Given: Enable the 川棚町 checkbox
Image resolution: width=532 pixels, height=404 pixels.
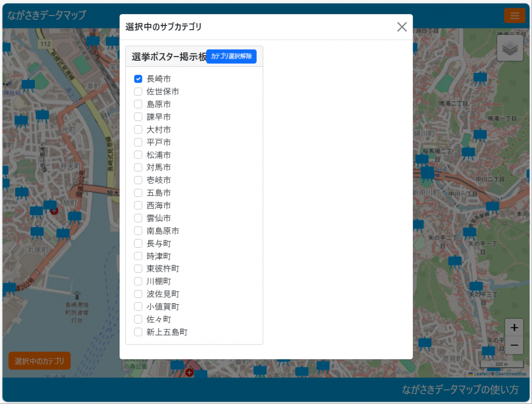Looking at the screenshot, I should [x=138, y=281].
